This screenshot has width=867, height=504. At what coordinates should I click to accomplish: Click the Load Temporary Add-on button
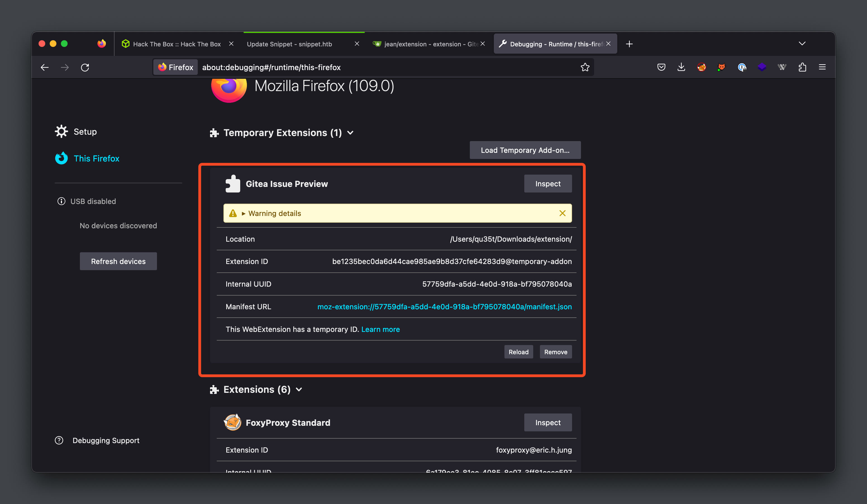[525, 150]
